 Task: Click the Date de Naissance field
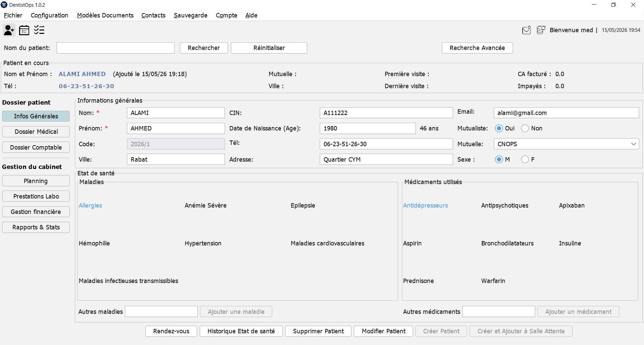click(x=368, y=128)
